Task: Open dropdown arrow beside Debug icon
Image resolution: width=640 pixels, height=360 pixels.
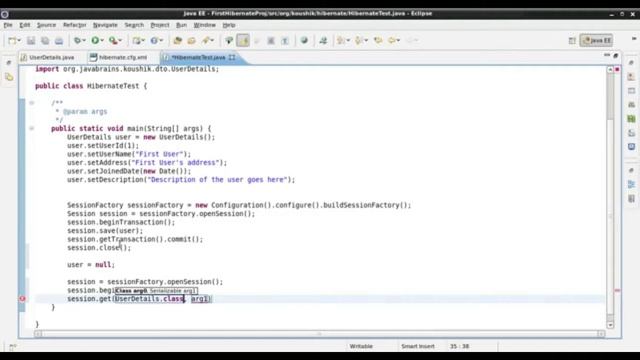Action: (84, 40)
